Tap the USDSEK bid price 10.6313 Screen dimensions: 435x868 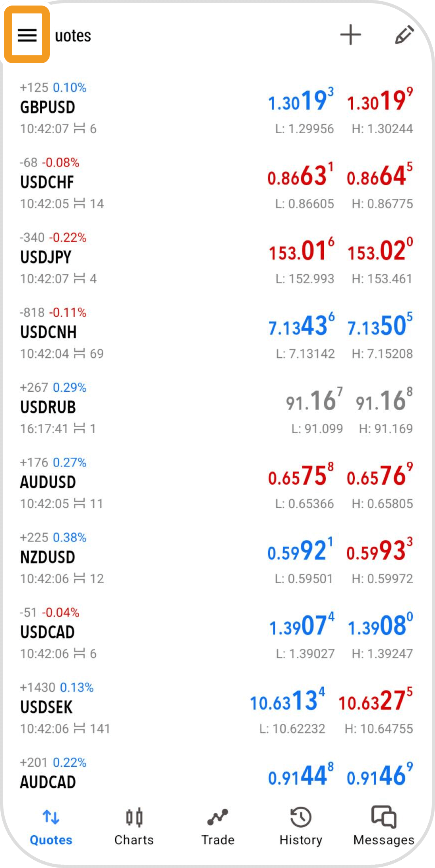click(x=287, y=701)
